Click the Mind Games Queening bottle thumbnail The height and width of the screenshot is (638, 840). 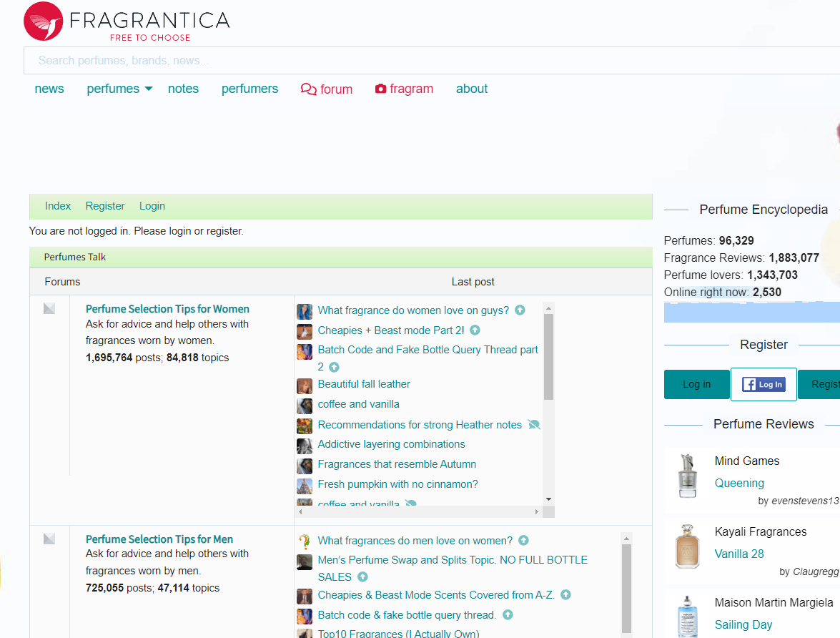point(687,476)
